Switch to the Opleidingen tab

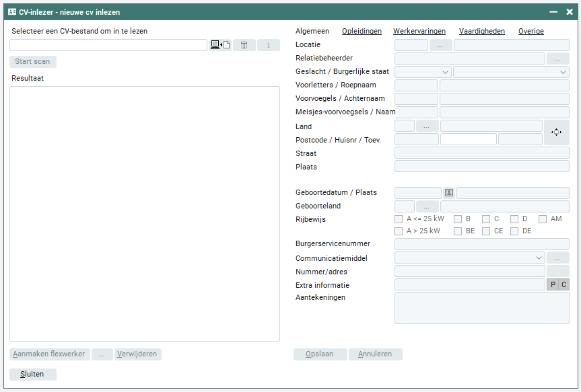pyautogui.click(x=362, y=31)
